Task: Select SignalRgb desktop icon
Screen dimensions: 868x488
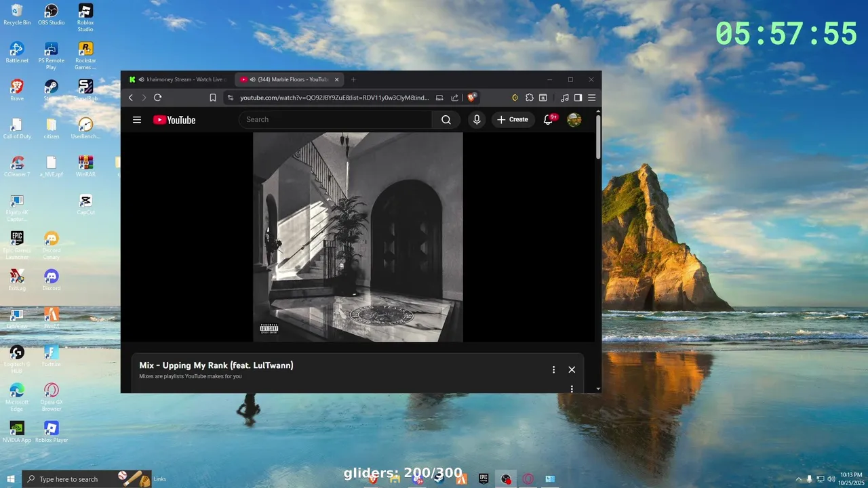Action: click(x=85, y=90)
